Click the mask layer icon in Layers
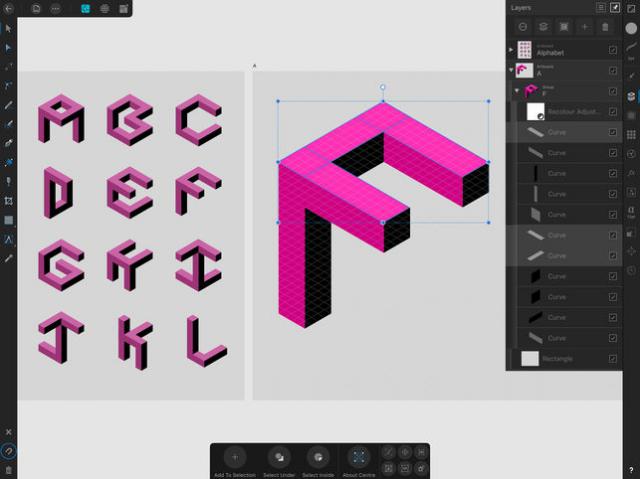The width and height of the screenshot is (640, 479). coord(564,27)
